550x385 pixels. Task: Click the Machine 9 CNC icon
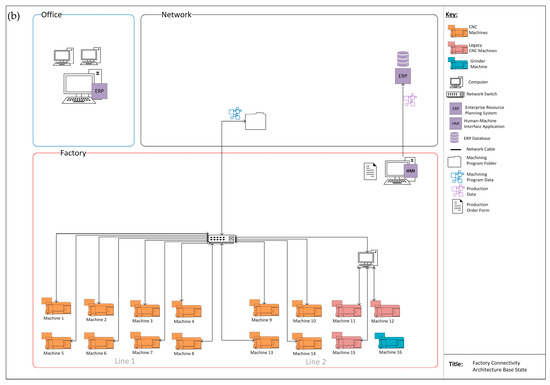(264, 308)
